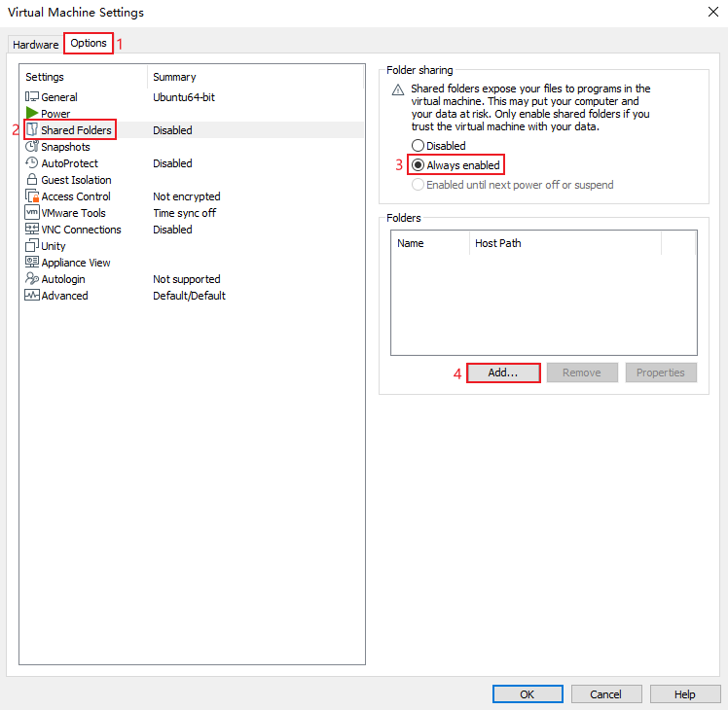This screenshot has width=728, height=710.
Task: Click the Snapshots clock icon
Action: [x=31, y=147]
